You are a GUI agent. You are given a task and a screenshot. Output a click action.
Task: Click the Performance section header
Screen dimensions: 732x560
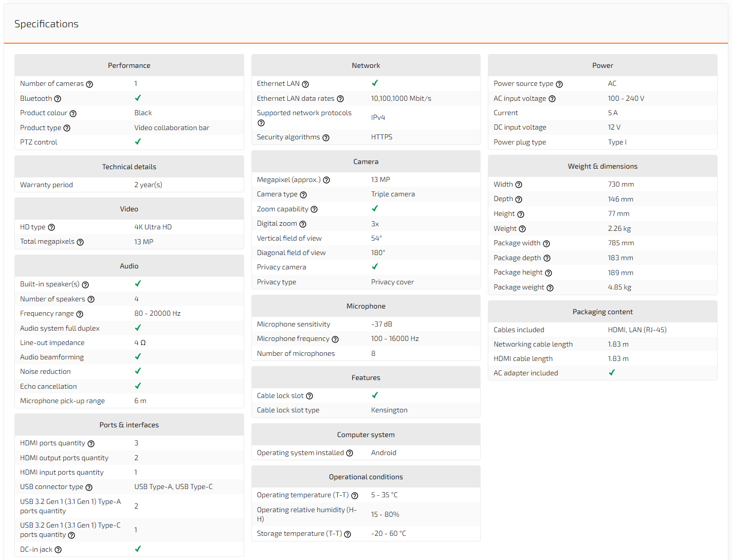click(x=129, y=65)
